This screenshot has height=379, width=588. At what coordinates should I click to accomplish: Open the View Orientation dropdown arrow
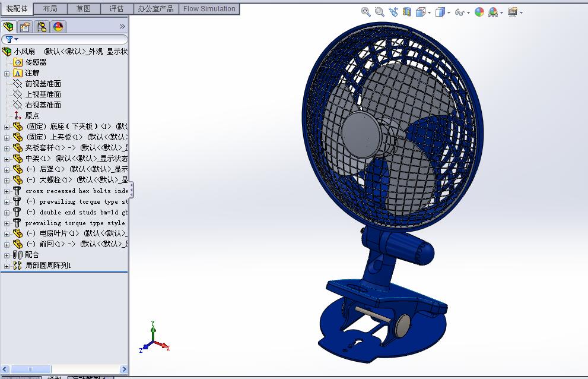429,12
